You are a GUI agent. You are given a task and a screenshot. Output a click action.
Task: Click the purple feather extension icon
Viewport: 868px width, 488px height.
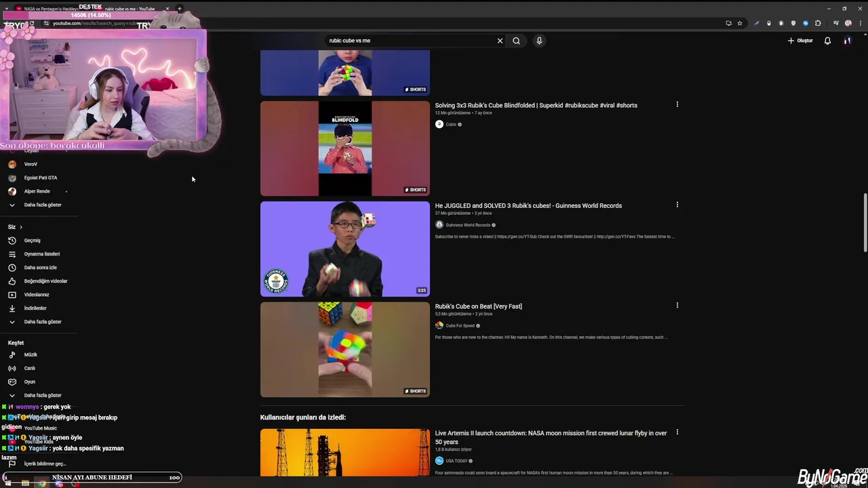coord(757,23)
